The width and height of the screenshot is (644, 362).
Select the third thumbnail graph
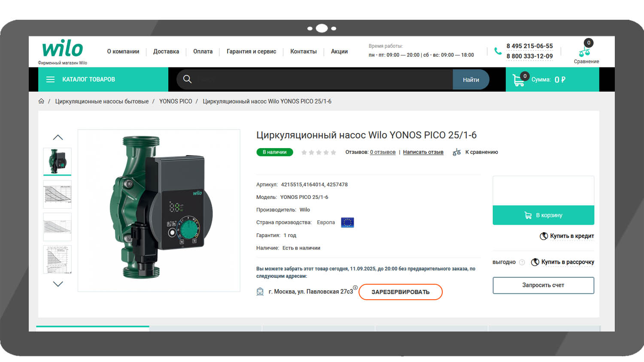pos(57,227)
